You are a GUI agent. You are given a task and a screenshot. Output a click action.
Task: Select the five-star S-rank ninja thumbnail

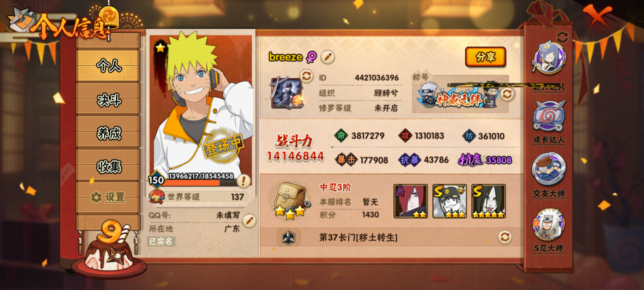489,201
